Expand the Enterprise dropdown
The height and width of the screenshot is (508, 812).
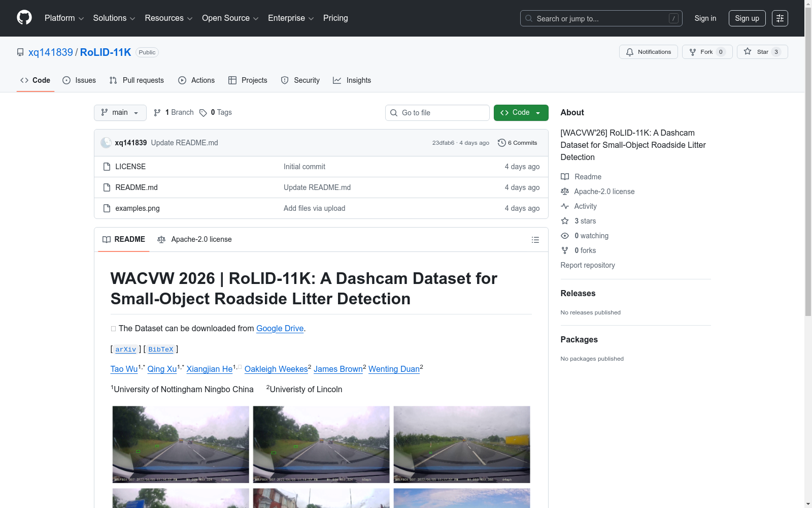click(291, 18)
